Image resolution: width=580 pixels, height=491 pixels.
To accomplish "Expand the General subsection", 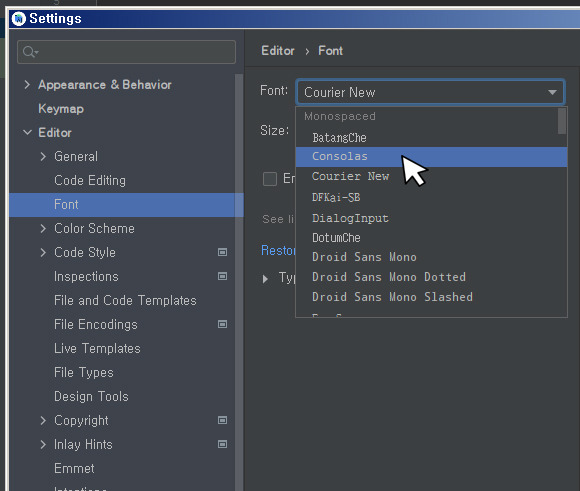I will point(43,157).
